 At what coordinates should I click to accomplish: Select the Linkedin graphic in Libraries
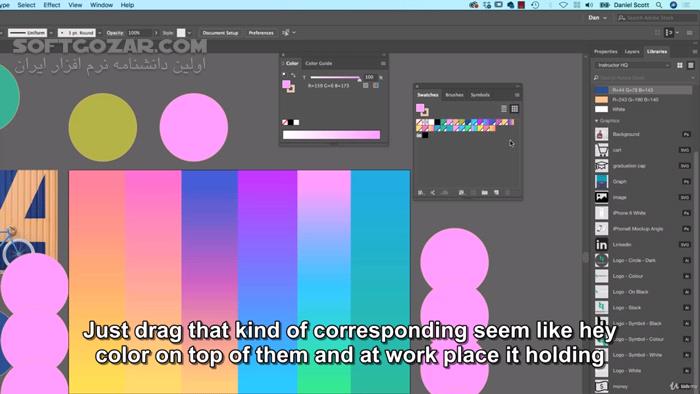[x=643, y=245]
